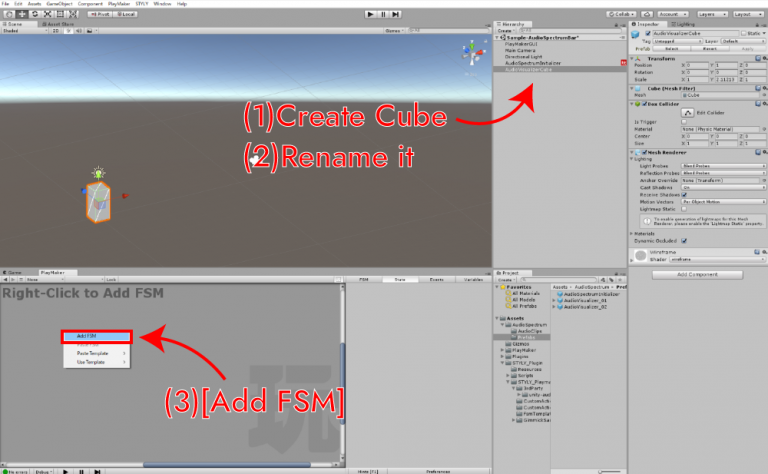Screen dimensions: 768x474
Task: Click the Directional Light gizmo in scene
Action: (x=99, y=174)
